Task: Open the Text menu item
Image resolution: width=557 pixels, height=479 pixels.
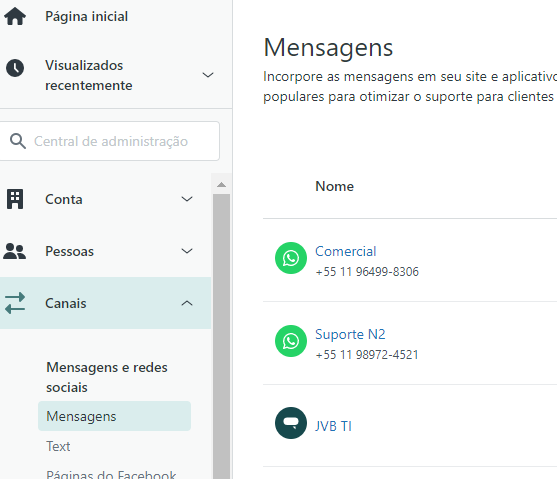Action: 58,446
